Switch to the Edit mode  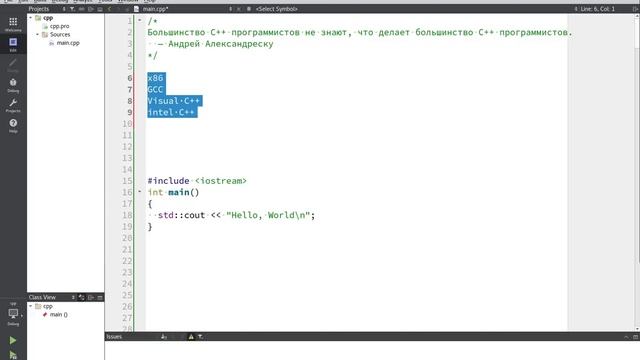pos(13,44)
